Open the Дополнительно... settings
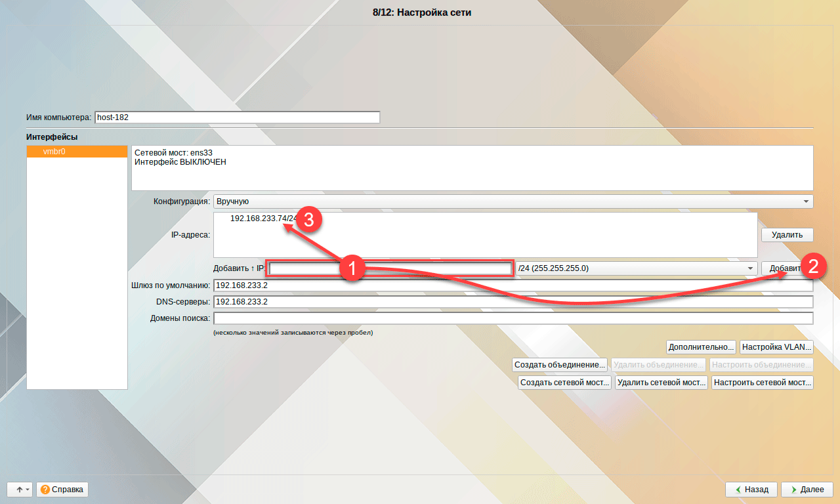This screenshot has height=504, width=840. coord(701,347)
